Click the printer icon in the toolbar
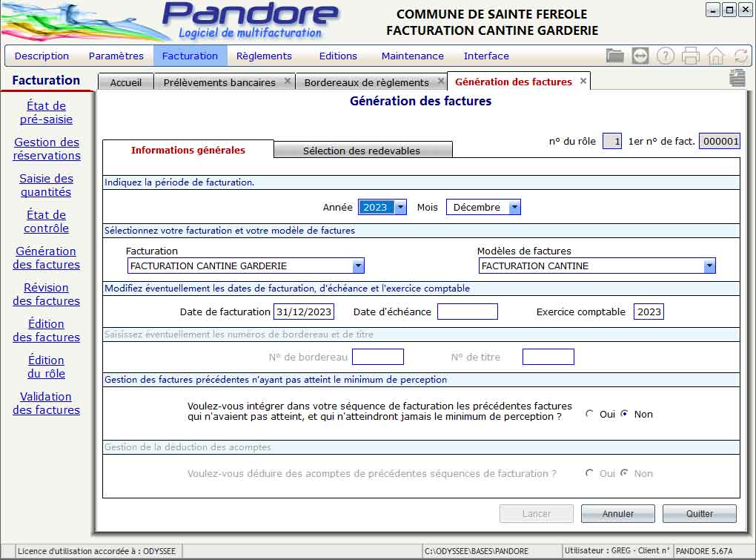This screenshot has height=560, width=756. coord(691,56)
